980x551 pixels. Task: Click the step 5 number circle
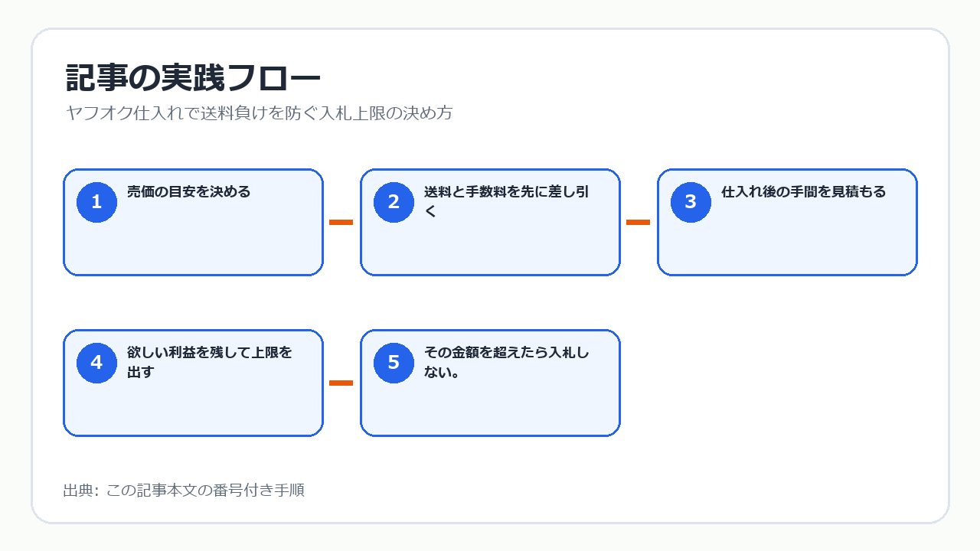pyautogui.click(x=394, y=363)
